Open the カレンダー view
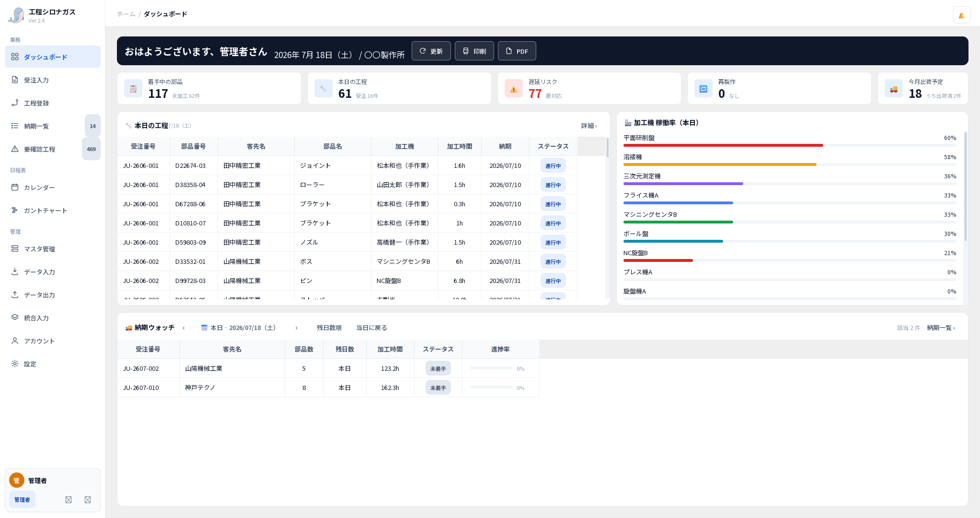The height and width of the screenshot is (518, 980). (53, 187)
